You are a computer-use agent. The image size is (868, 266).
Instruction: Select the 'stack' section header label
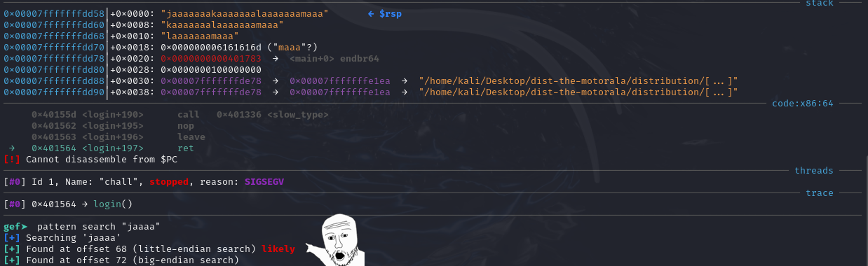[x=819, y=3]
